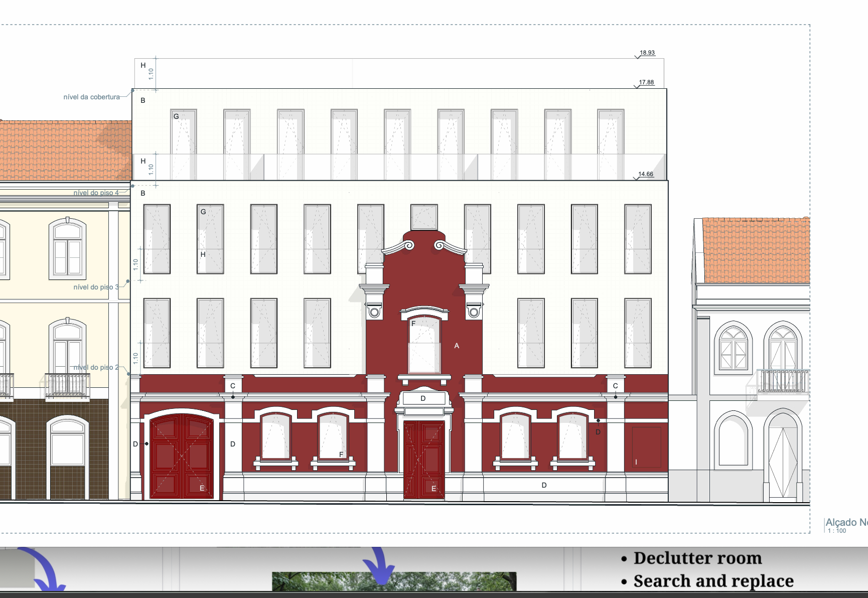
Task: Click the blue down arrow above the tree photo
Action: (380, 566)
